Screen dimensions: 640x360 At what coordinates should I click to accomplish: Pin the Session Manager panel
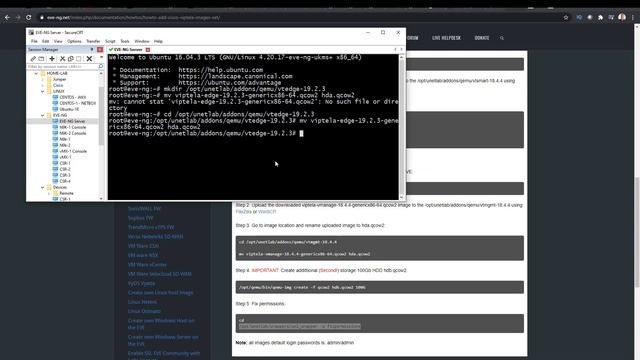point(92,49)
